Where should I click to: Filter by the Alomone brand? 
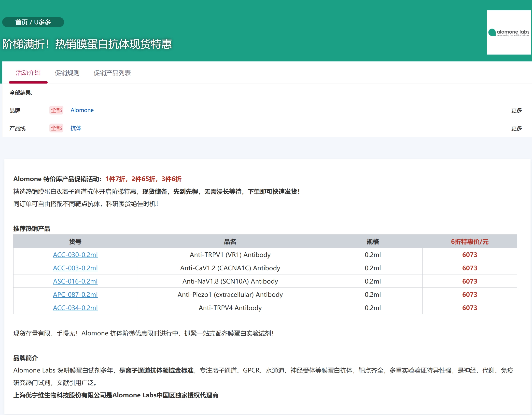pos(82,110)
